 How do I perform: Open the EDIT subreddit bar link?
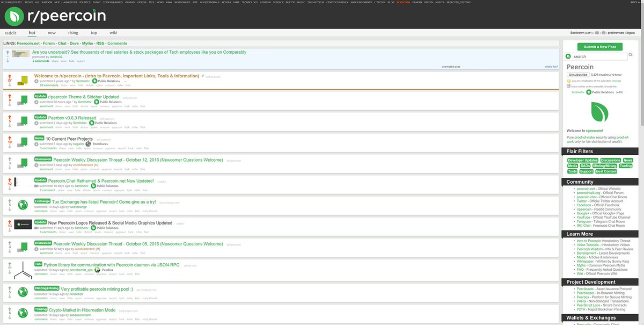click(x=636, y=2)
